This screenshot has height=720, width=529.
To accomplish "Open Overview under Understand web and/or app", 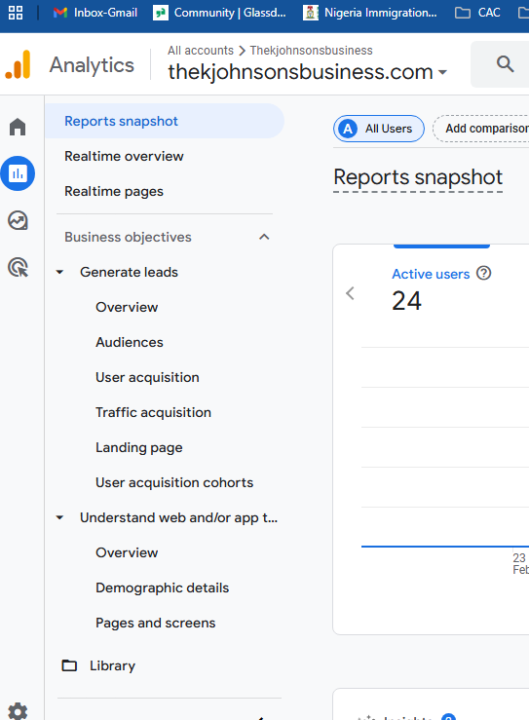I will coord(127,553).
